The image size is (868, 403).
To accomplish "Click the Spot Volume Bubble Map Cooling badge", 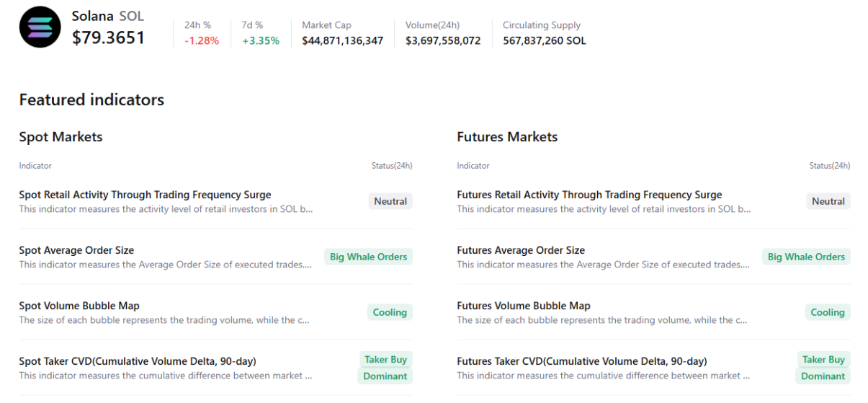I will click(x=390, y=312).
